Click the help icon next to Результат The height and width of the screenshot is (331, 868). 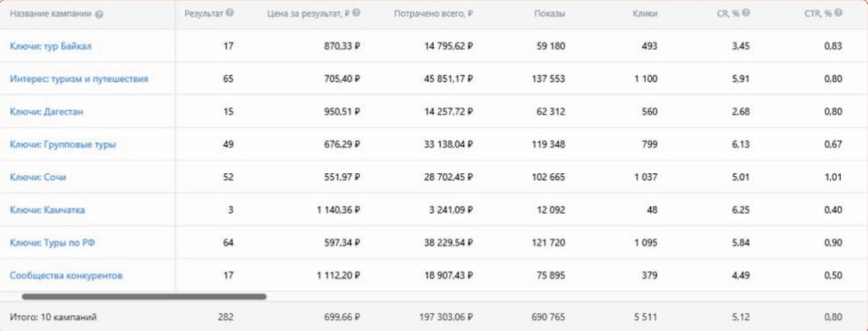tap(229, 13)
